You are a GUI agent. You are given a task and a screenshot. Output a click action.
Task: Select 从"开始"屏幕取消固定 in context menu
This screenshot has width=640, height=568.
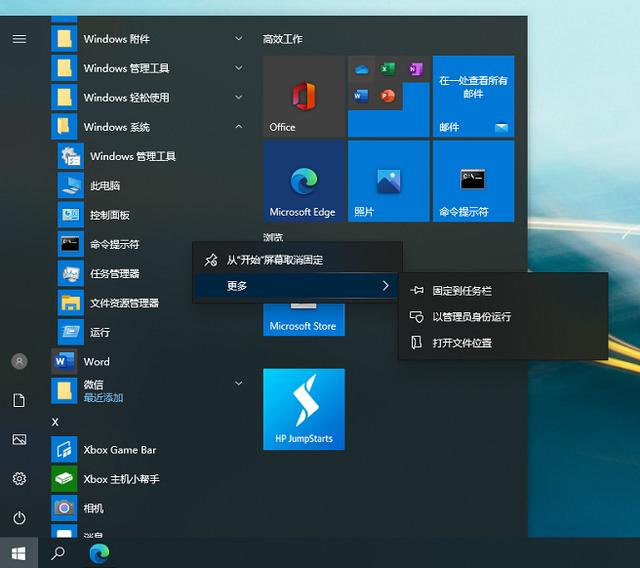coord(298,260)
